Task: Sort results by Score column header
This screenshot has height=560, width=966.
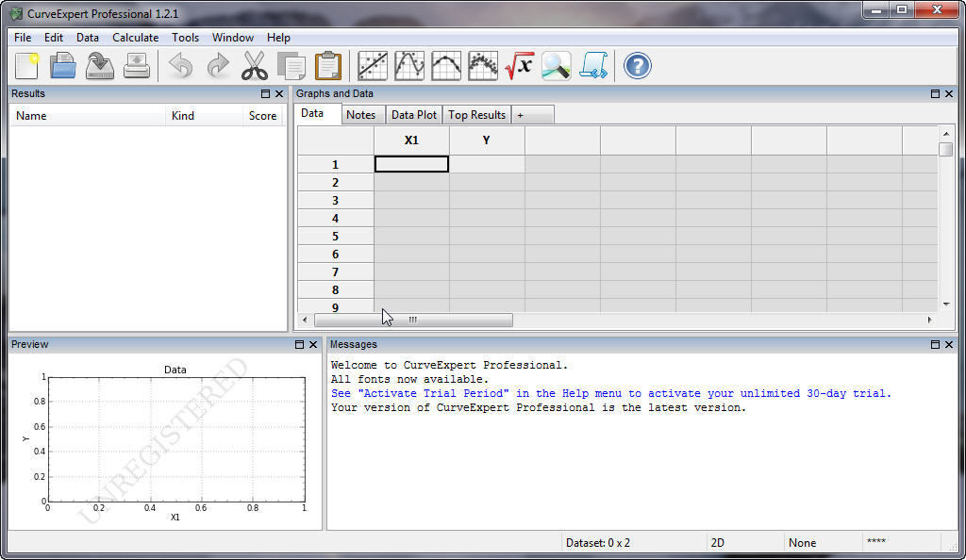Action: pyautogui.click(x=262, y=116)
